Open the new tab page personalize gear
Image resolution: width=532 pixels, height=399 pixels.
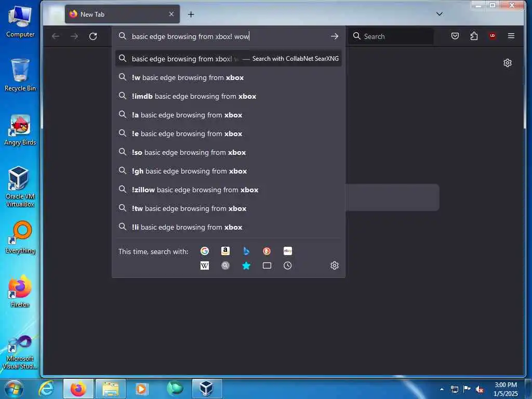(508, 63)
